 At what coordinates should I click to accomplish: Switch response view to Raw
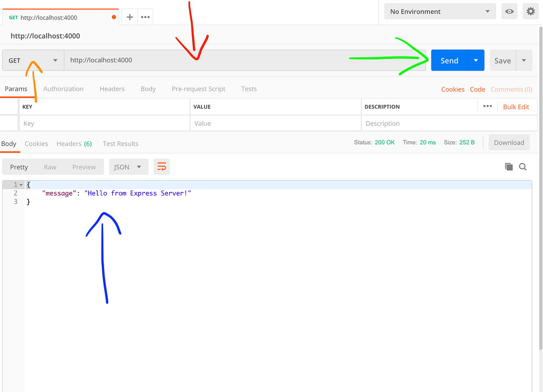(50, 167)
